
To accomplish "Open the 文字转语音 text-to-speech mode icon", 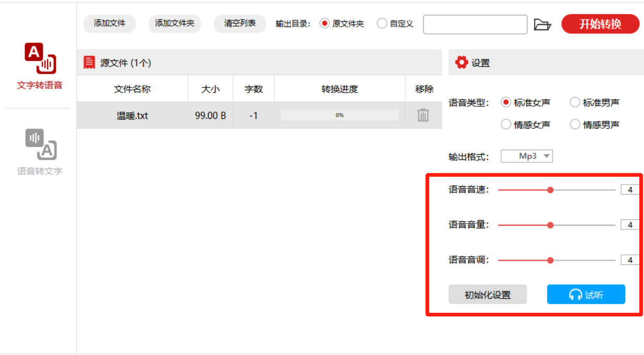I will click(x=40, y=58).
